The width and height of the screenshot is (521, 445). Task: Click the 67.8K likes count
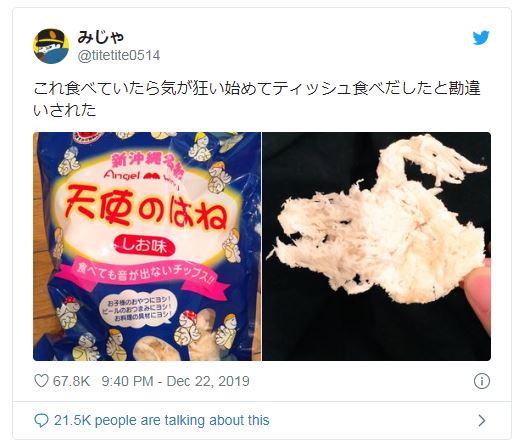(x=71, y=381)
